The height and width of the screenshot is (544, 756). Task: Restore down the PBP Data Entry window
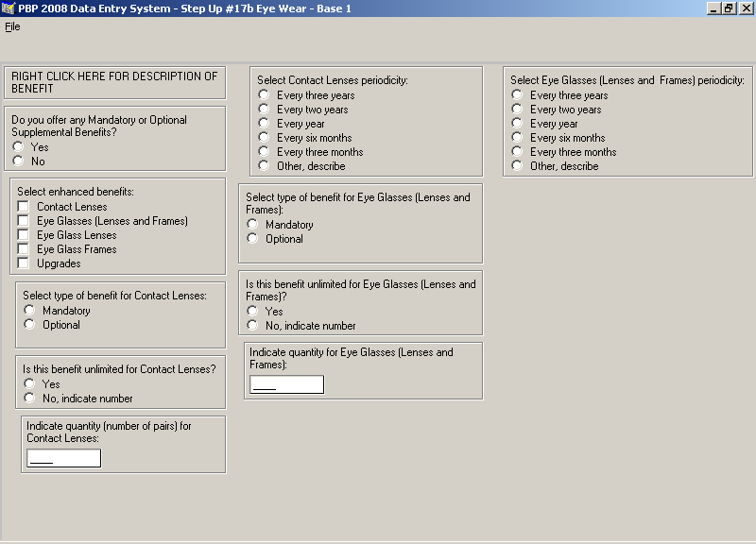point(728,8)
